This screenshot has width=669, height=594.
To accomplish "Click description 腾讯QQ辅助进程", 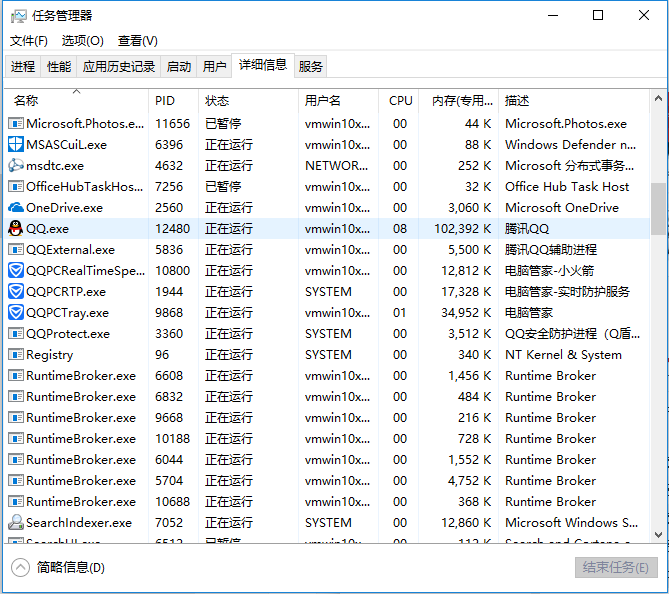I will [x=551, y=250].
